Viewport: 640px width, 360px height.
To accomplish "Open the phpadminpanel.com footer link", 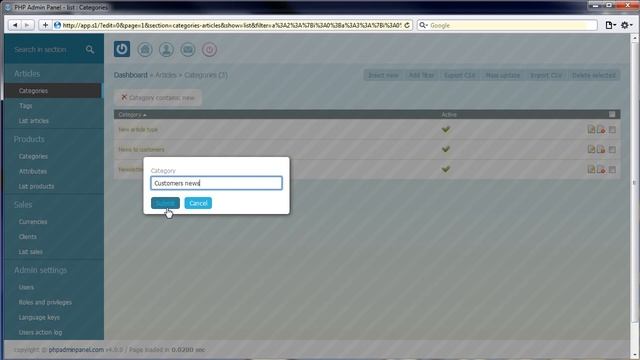I will [x=76, y=350].
